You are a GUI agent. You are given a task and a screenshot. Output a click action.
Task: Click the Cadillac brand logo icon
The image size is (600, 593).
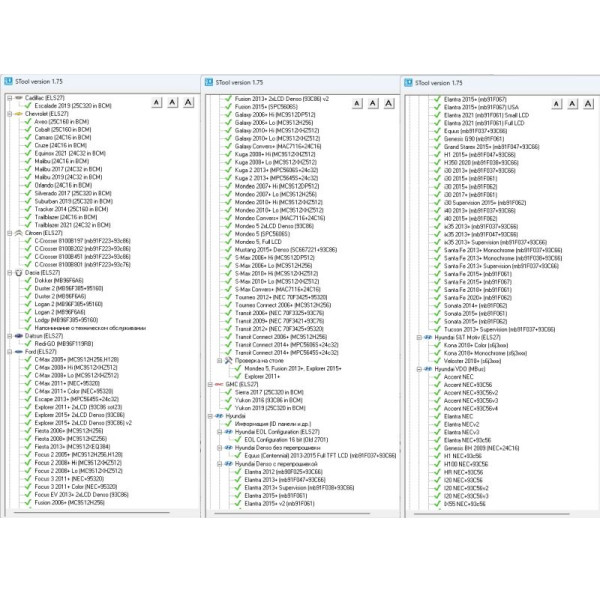(17, 98)
